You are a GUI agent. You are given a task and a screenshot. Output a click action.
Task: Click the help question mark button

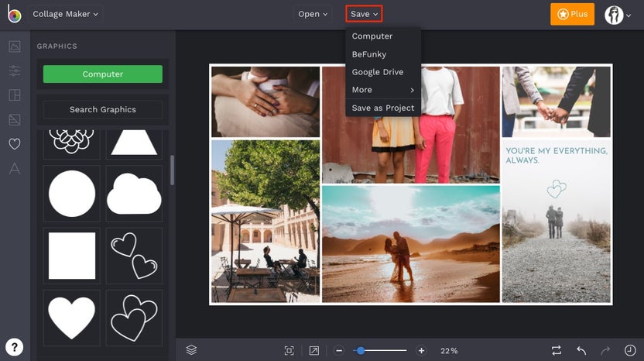[15, 347]
